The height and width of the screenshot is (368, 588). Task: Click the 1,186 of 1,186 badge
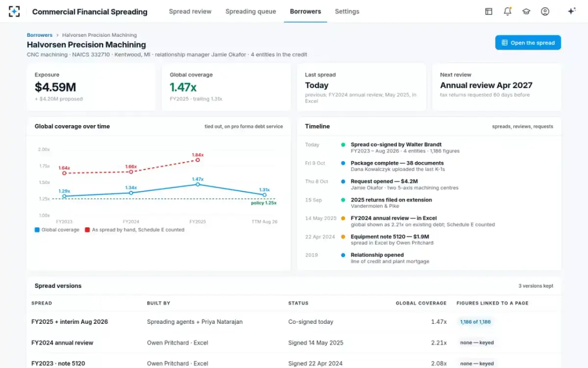[475, 322]
